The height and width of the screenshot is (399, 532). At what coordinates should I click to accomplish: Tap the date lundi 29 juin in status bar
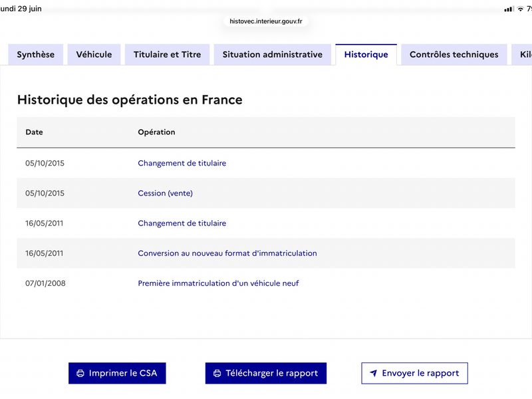click(21, 9)
